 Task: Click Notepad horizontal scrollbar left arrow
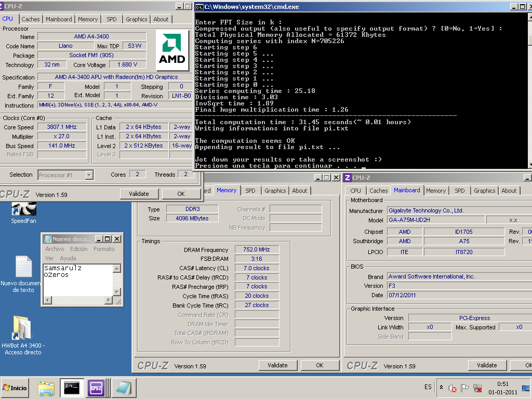pos(48,300)
